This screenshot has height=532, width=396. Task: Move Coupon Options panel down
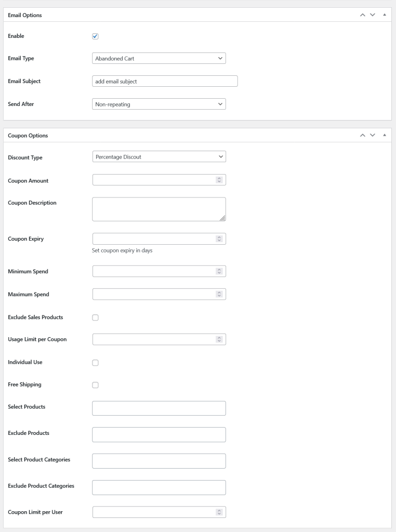pyautogui.click(x=373, y=135)
